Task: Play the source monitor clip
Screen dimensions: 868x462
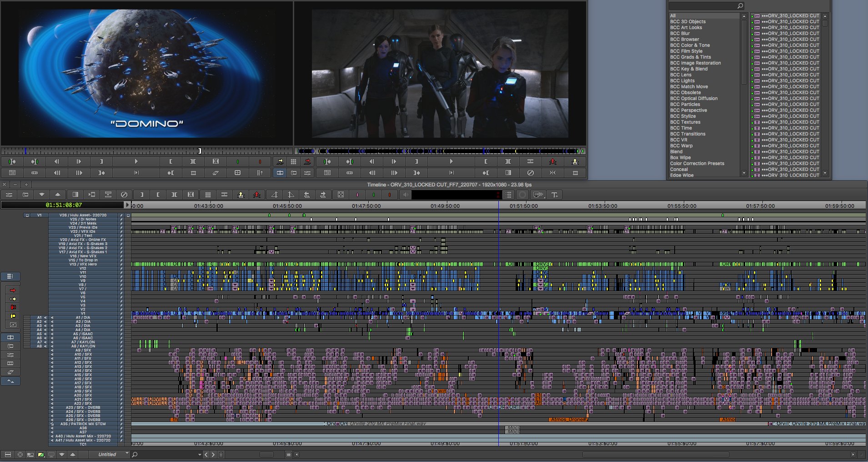Action: point(136,161)
